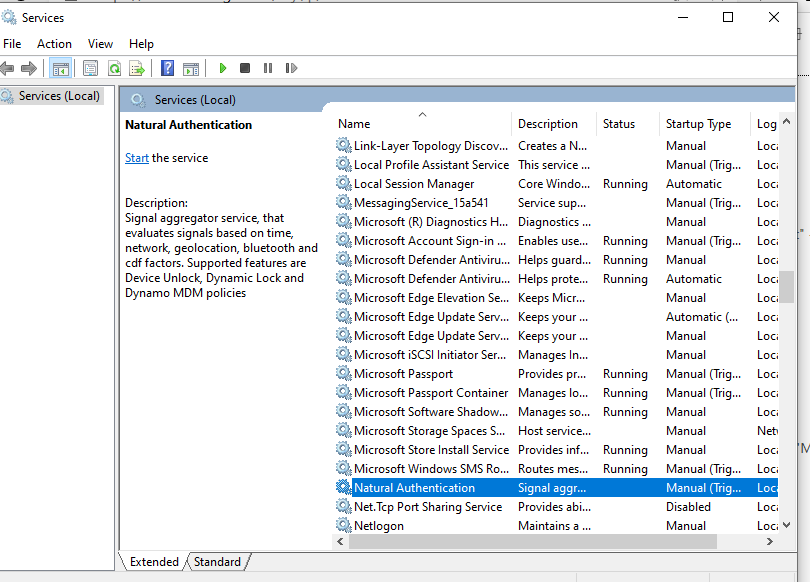810x582 pixels.
Task: Select Netlogon service name
Action: coord(379,526)
